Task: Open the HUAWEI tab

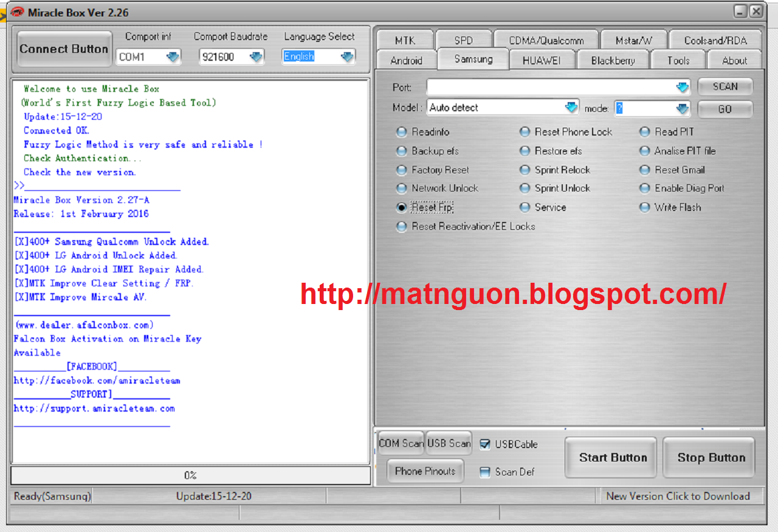Action: [x=541, y=60]
